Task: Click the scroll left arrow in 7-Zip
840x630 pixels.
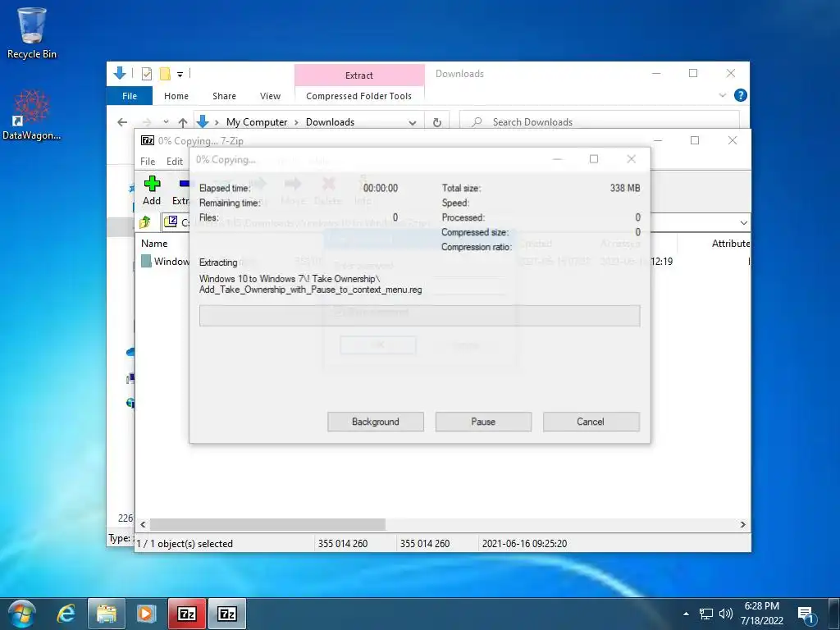Action: [143, 524]
